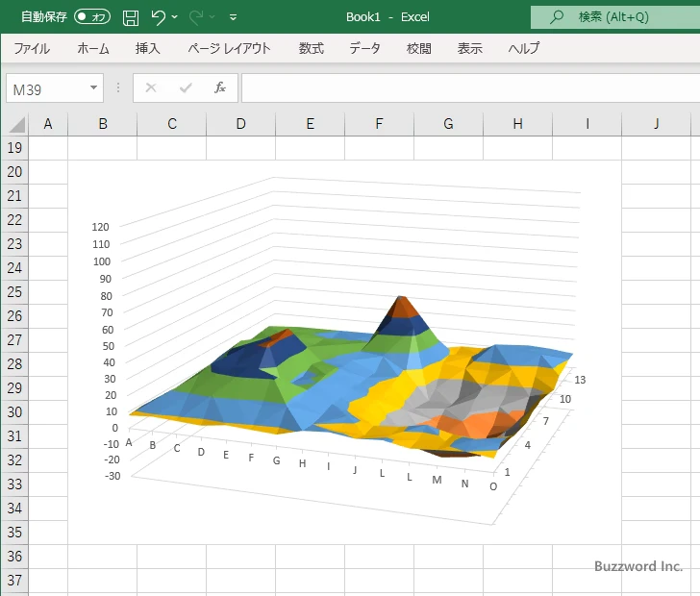Click the magnifier search icon
The image size is (700, 596).
coord(556,17)
